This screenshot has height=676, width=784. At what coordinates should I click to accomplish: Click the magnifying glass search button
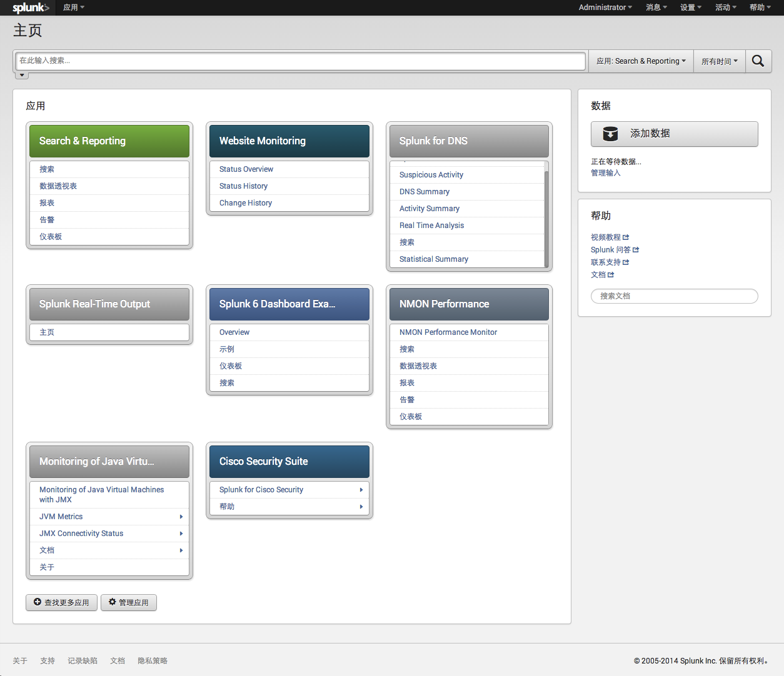pos(758,61)
